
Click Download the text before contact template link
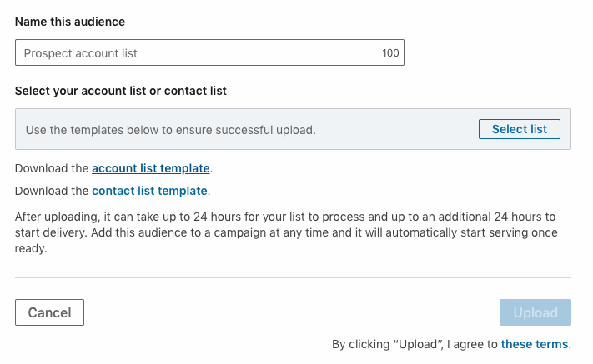tap(52, 191)
